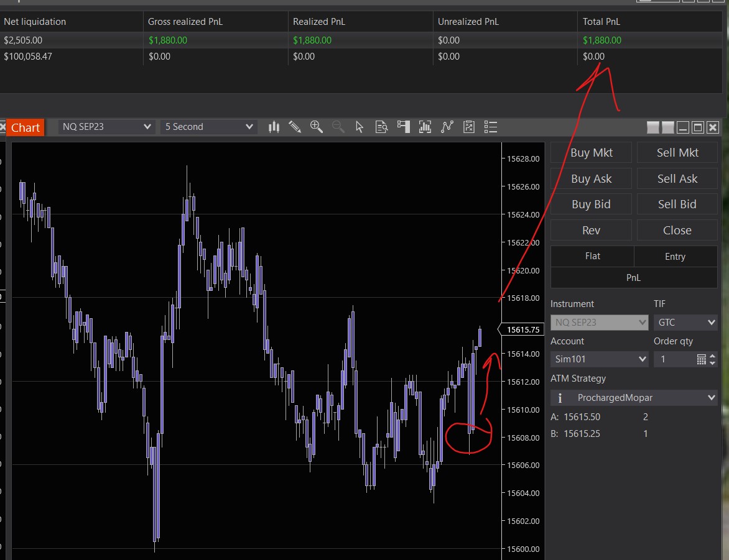Click the bid price B: 15615.25
Viewport: 729px width, 560px height.
click(575, 434)
